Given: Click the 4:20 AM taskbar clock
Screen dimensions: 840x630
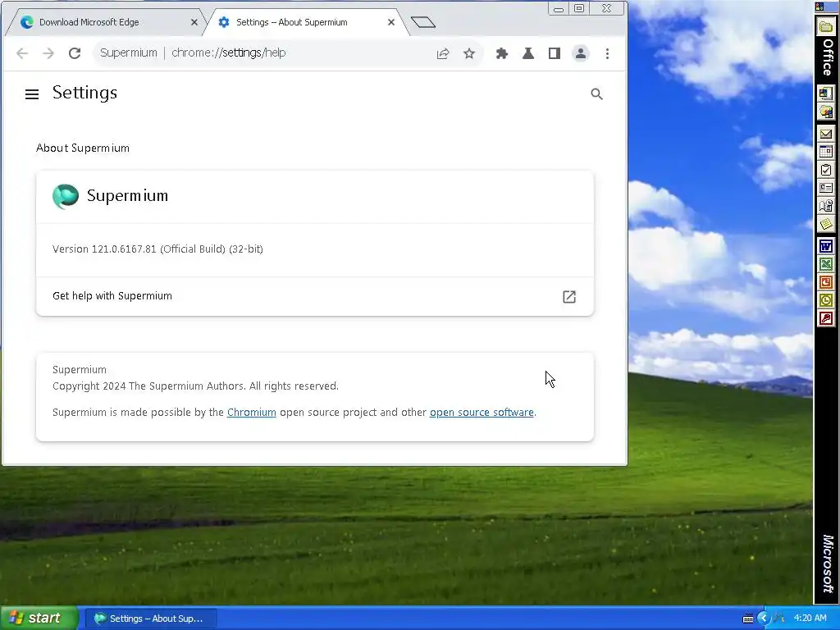Looking at the screenshot, I should pos(810,618).
